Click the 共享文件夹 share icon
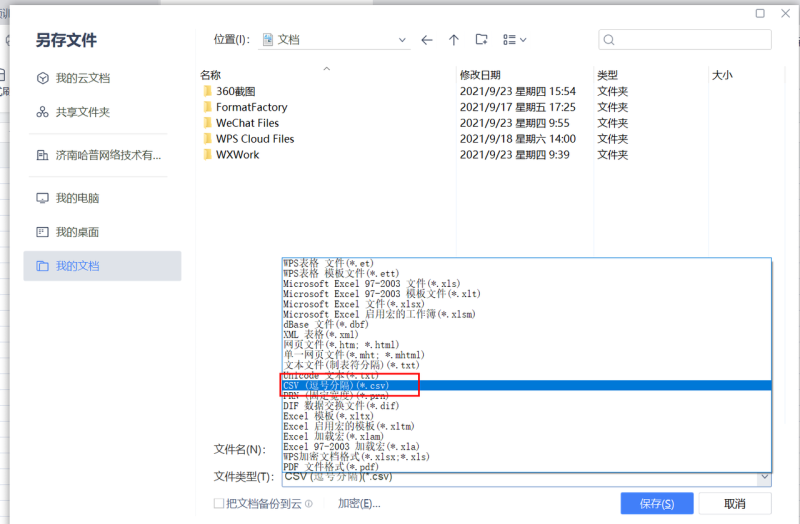Viewport: 800px width, 524px height. point(42,112)
